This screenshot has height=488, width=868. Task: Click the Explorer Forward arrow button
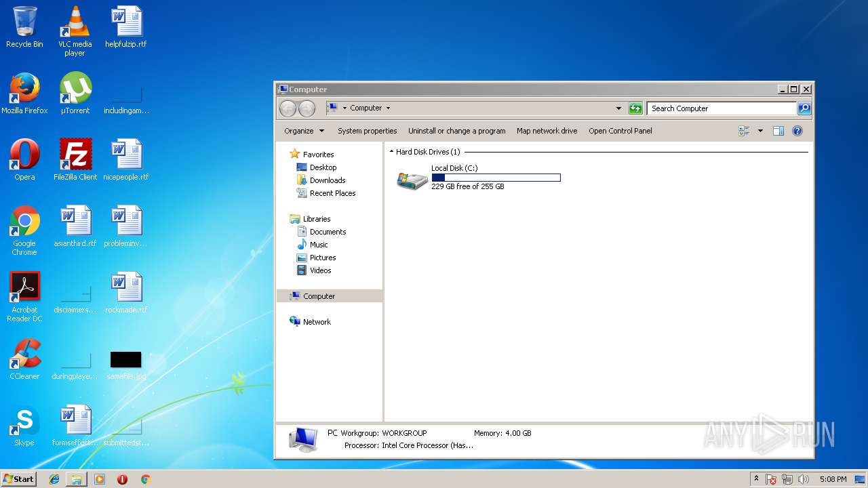click(x=307, y=108)
